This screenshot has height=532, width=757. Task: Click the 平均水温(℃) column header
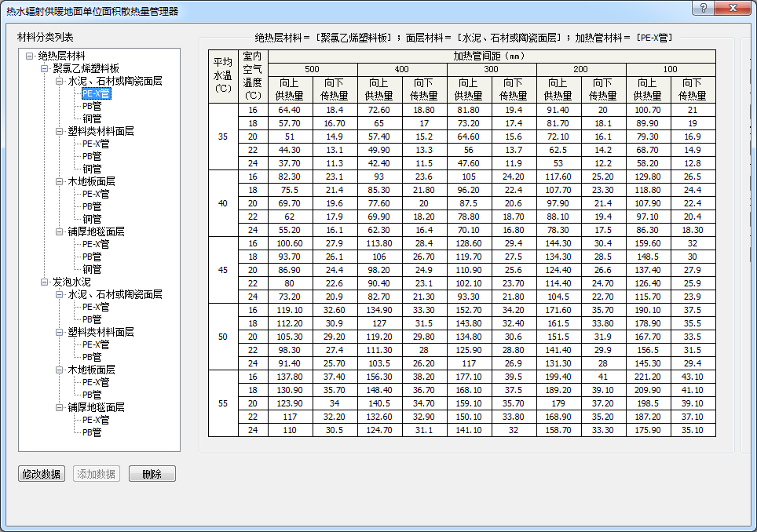(x=223, y=76)
